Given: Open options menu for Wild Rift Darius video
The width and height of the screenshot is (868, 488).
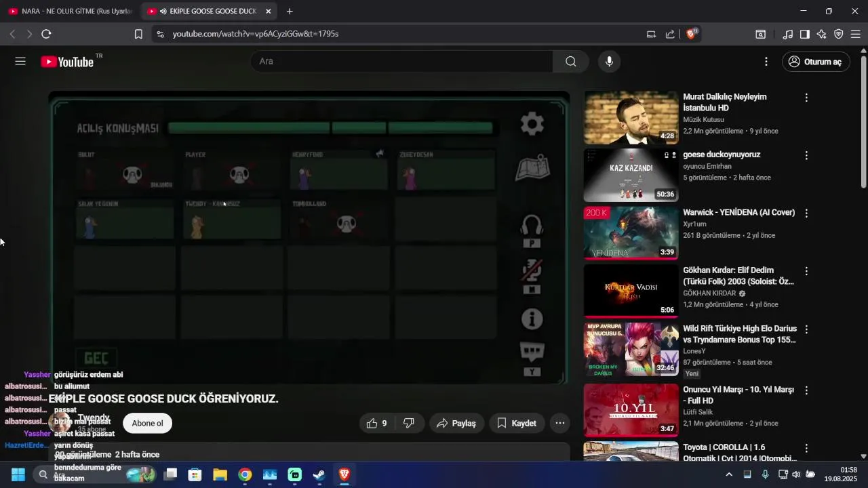Looking at the screenshot, I should [806, 329].
